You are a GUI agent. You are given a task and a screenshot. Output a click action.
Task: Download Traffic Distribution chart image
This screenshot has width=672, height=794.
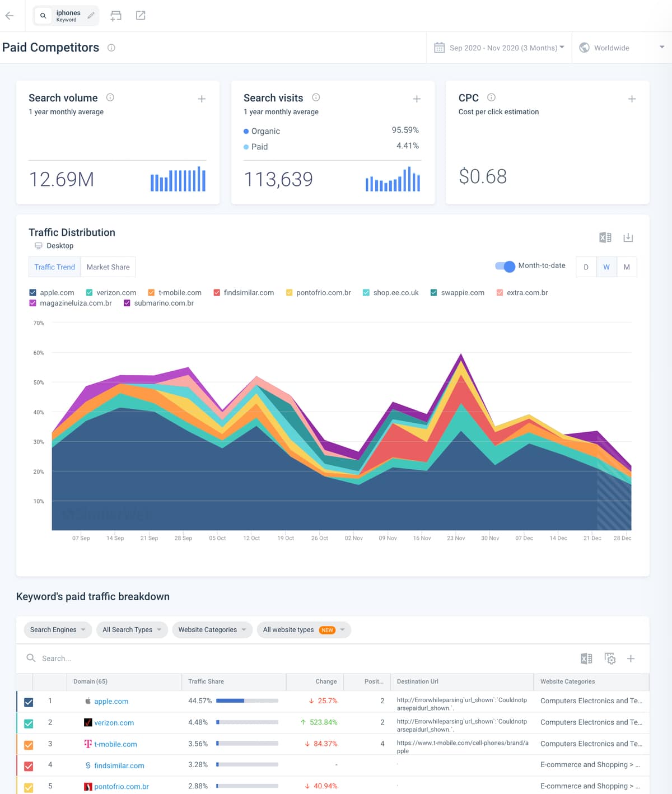point(628,237)
